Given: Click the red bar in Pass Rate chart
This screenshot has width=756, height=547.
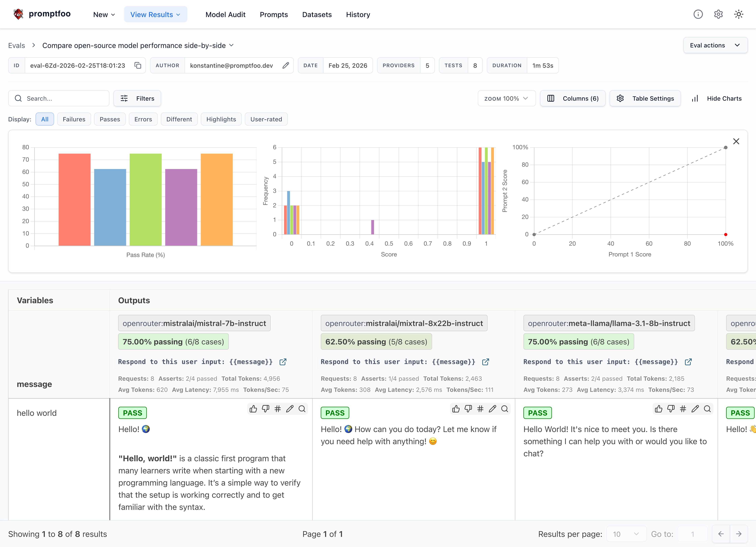Looking at the screenshot, I should tap(74, 200).
